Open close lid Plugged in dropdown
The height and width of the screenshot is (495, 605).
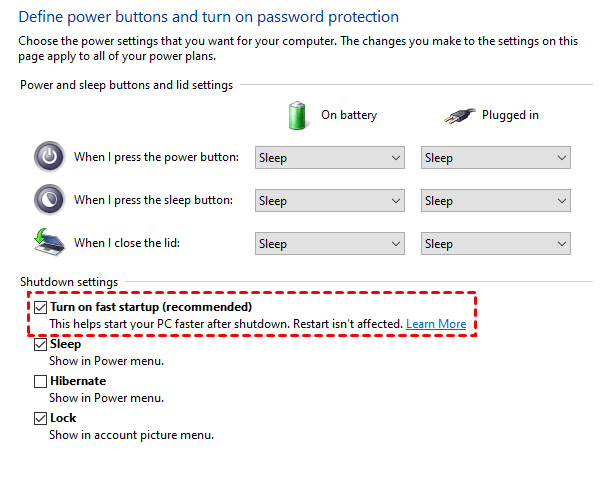coord(495,244)
